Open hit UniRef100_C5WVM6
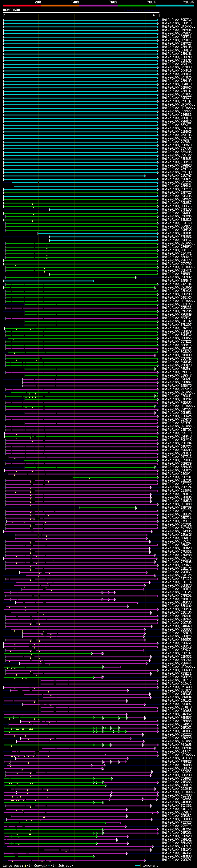The width and height of the screenshot is (197, 868). (177, 216)
